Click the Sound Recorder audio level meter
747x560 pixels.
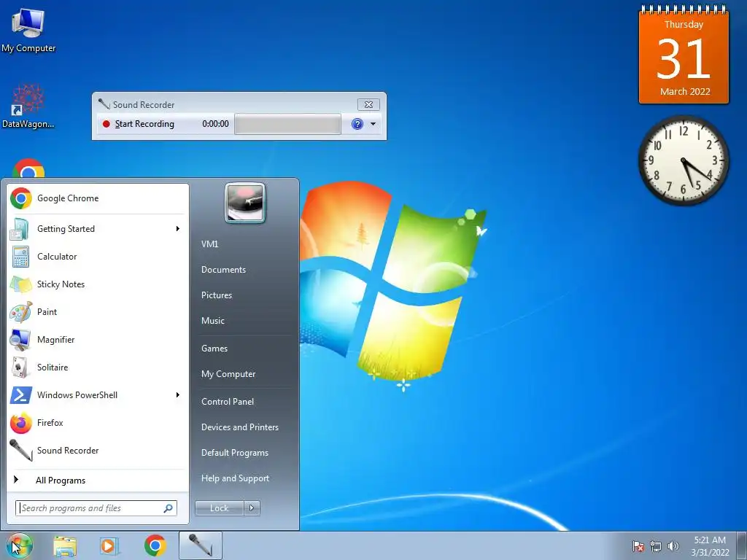click(287, 124)
